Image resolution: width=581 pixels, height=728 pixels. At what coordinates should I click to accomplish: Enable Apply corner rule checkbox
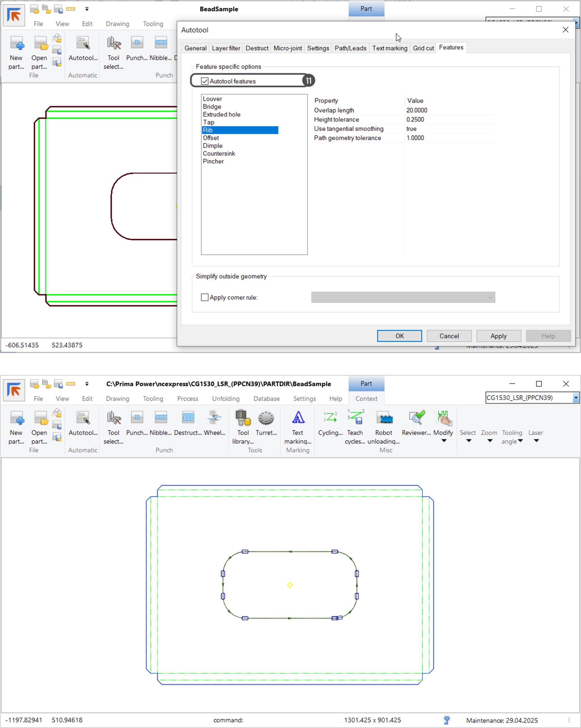click(205, 297)
